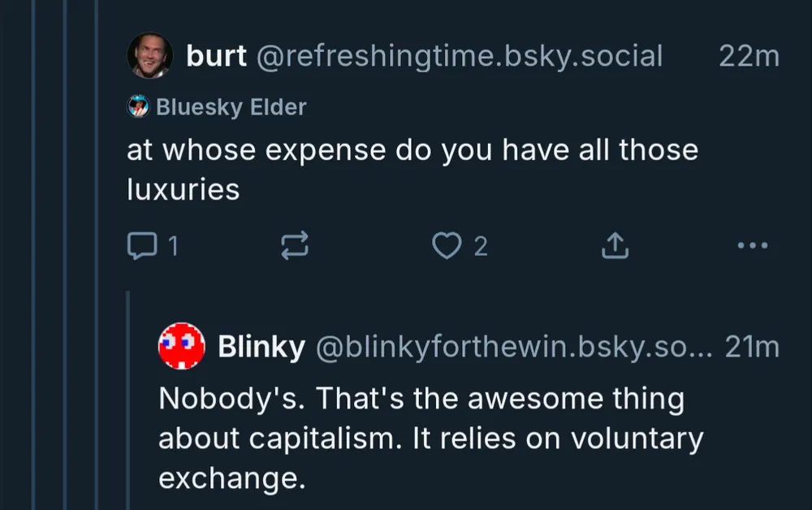Share burt's post
Image resolution: width=812 pixels, height=510 pixels.
pyautogui.click(x=615, y=246)
